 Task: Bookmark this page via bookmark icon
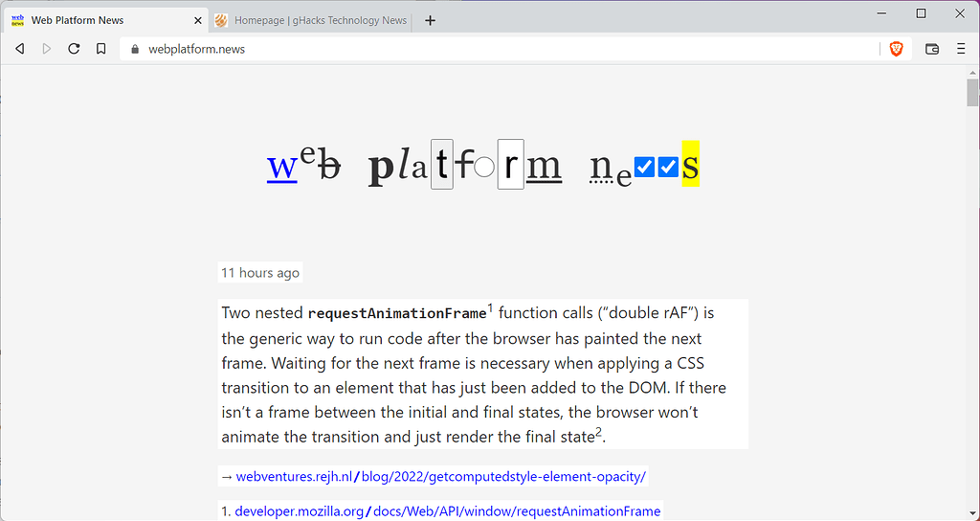pyautogui.click(x=100, y=49)
